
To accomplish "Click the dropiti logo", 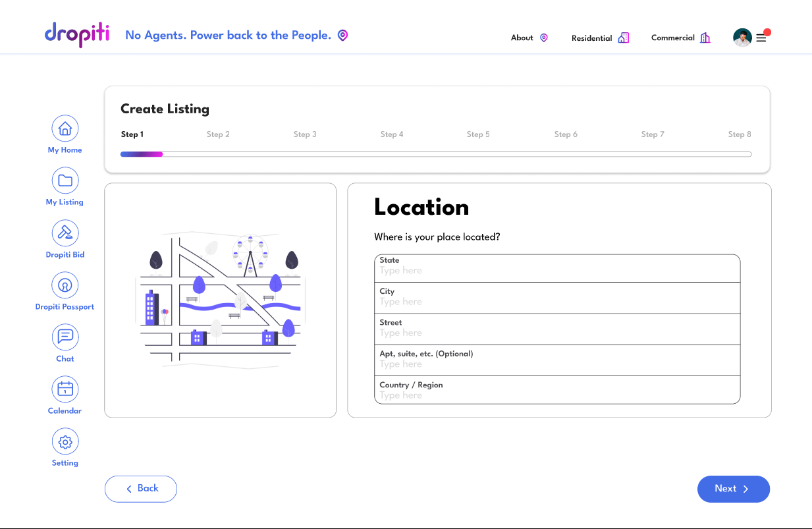I will click(x=77, y=34).
